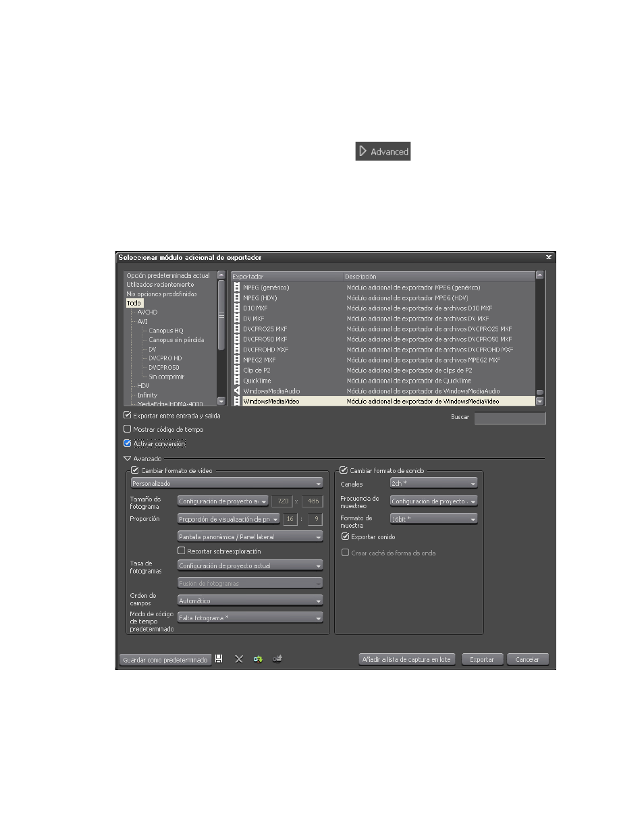Image resolution: width=644 pixels, height=828 pixels.
Task: Select Sin comprimir under AVI
Action: [x=166, y=377]
